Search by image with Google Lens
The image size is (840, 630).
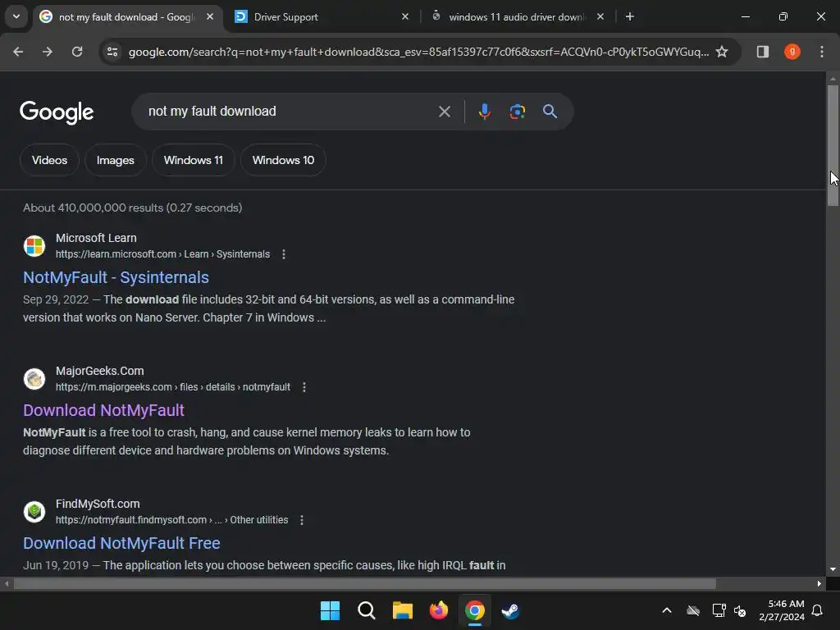517,112
